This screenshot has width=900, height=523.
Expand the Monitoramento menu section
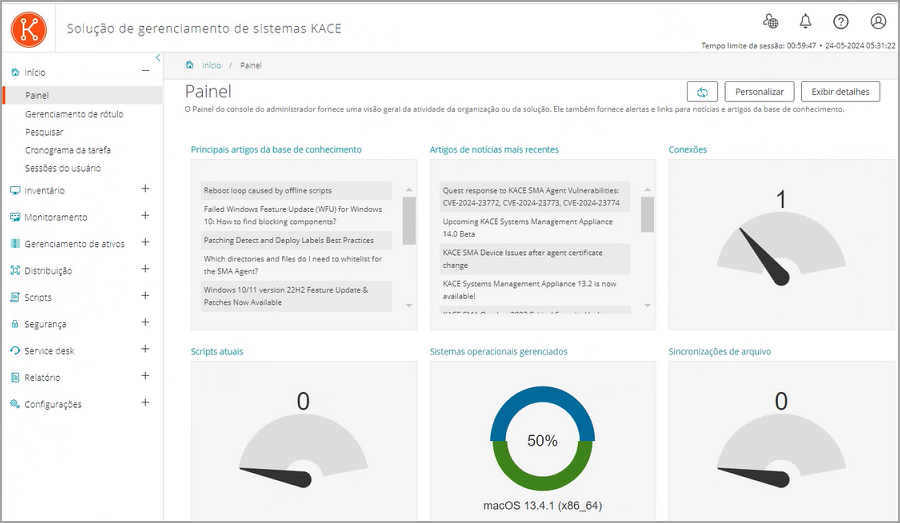(x=145, y=216)
